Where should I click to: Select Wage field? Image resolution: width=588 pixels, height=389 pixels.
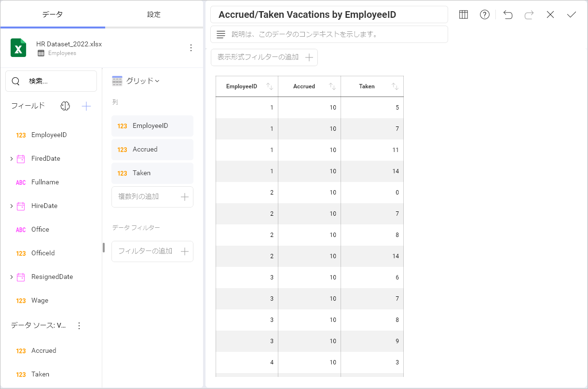click(40, 301)
